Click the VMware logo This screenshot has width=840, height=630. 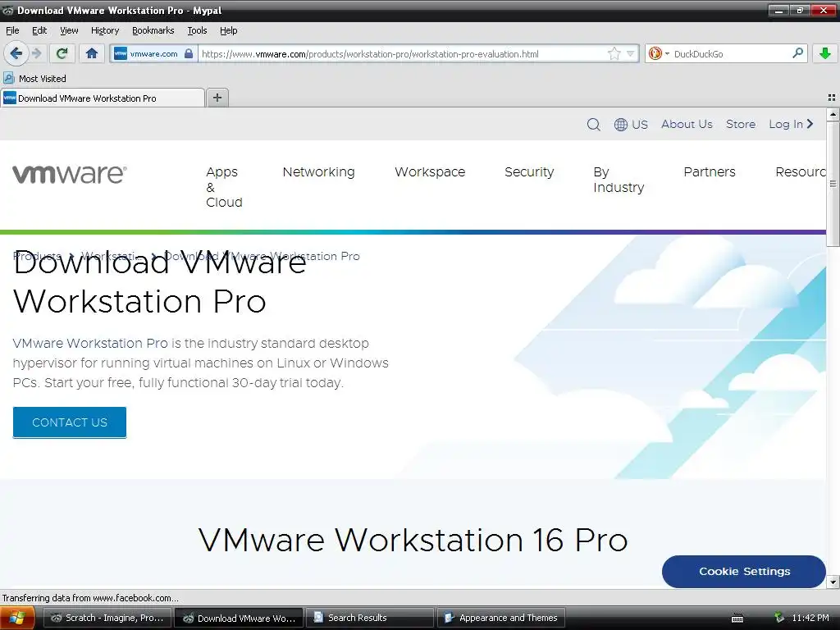pyautogui.click(x=70, y=174)
